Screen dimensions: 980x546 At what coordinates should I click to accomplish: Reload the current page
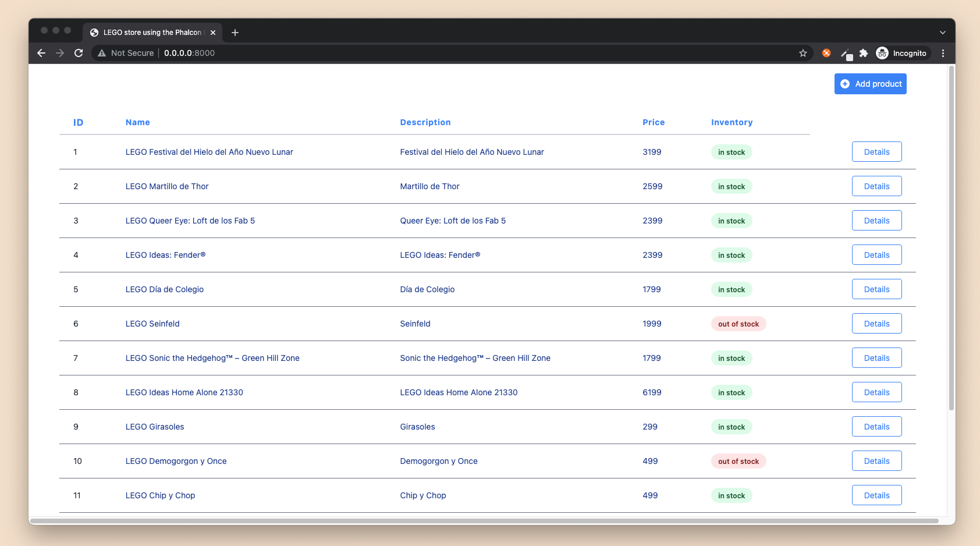pyautogui.click(x=79, y=53)
